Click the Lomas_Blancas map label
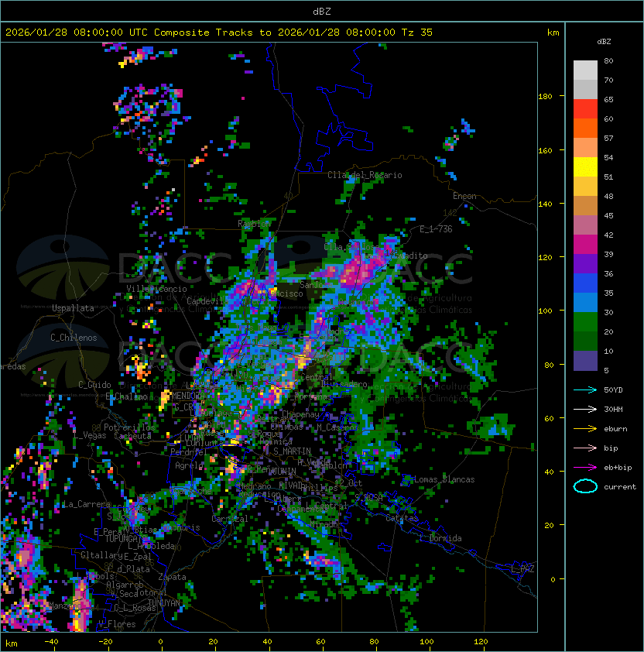This screenshot has width=644, height=652. [x=444, y=479]
